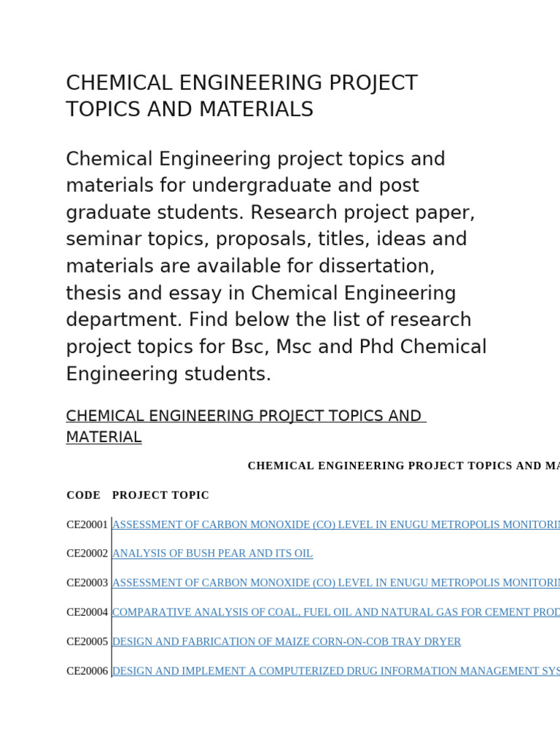Click the CE20006 code cell
Image resolution: width=560 pixels, height=747 pixels.
coord(87,671)
